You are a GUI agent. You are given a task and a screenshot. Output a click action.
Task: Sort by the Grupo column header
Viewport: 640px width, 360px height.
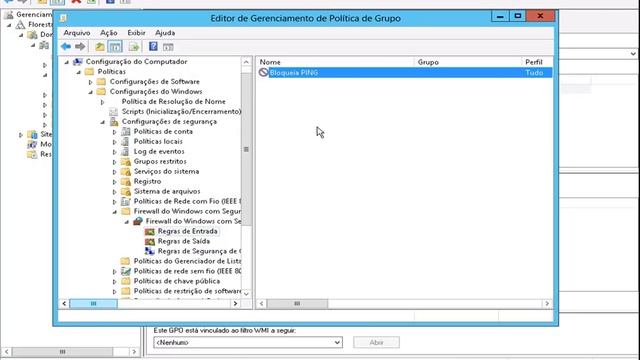pos(468,62)
